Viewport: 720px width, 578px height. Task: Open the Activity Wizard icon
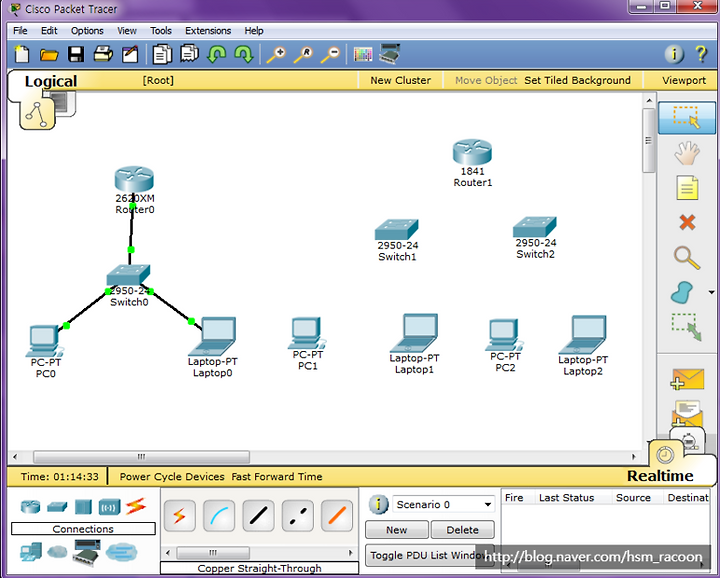(x=130, y=54)
